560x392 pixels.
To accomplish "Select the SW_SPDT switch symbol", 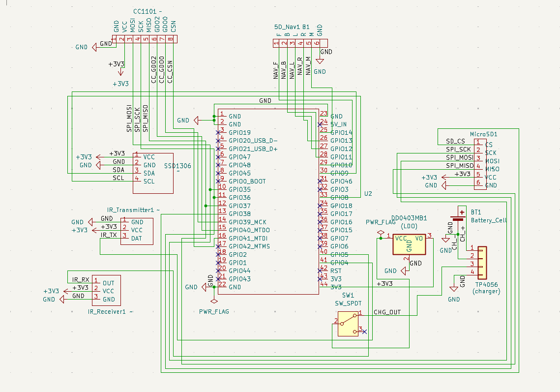I will (348, 324).
